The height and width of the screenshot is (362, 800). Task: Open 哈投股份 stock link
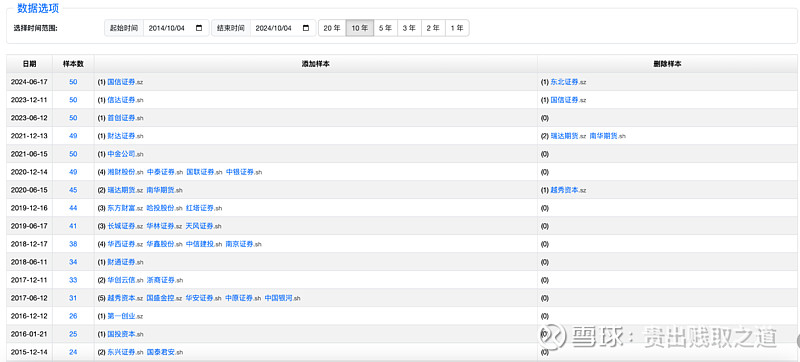coord(161,208)
